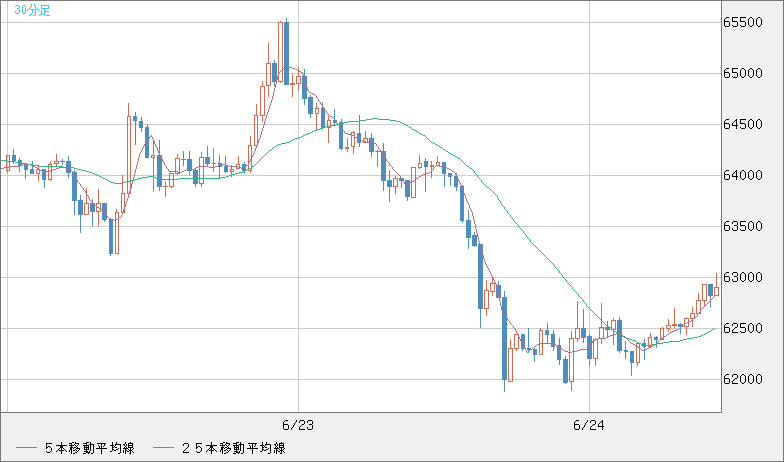Click the 6/23 date axis label
This screenshot has width=784, height=462.
298,426
